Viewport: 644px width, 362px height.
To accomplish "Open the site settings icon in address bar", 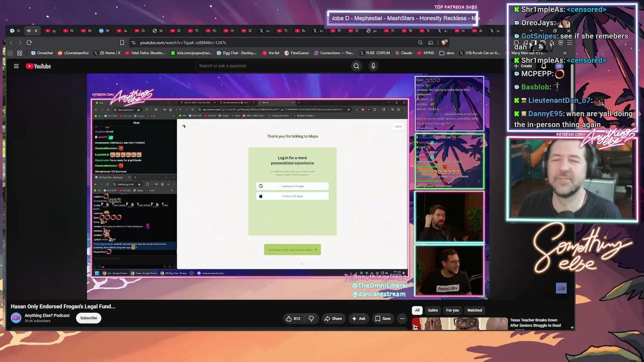I will (133, 43).
